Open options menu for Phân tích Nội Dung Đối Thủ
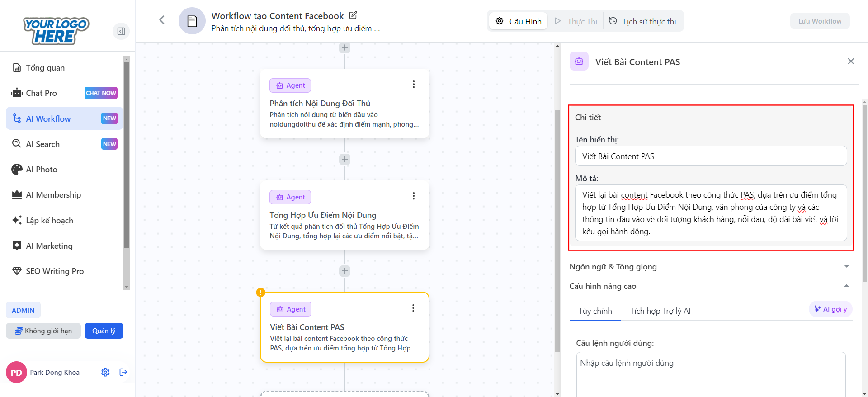868x397 pixels. [413, 85]
